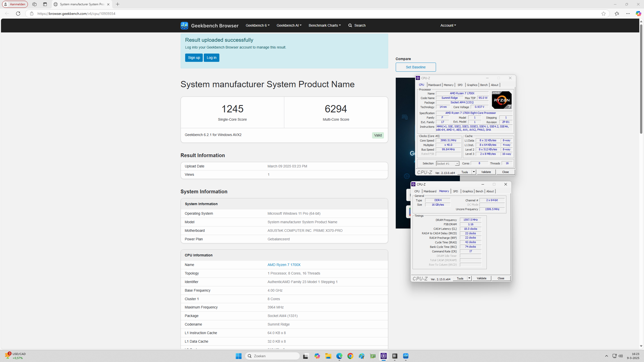Add page to favorites with star icon
Image resolution: width=644 pixels, height=362 pixels.
point(603,14)
